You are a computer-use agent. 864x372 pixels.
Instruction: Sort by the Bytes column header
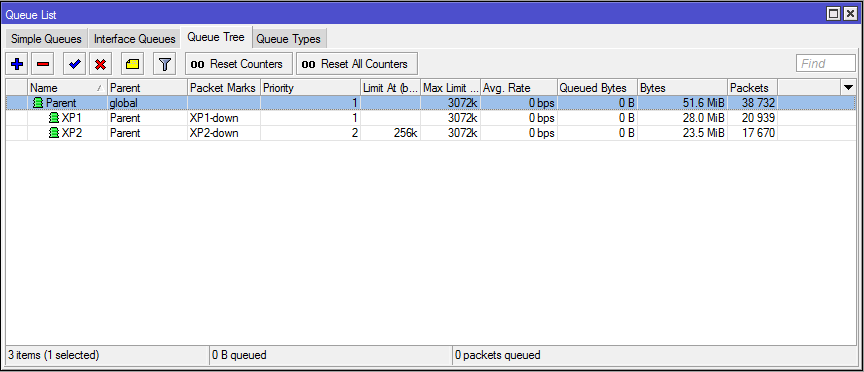tap(683, 88)
